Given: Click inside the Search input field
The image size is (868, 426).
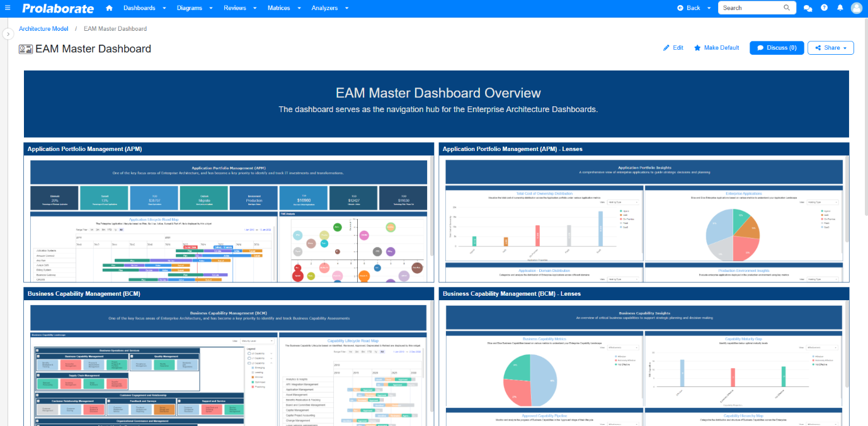Looking at the screenshot, I should [751, 8].
